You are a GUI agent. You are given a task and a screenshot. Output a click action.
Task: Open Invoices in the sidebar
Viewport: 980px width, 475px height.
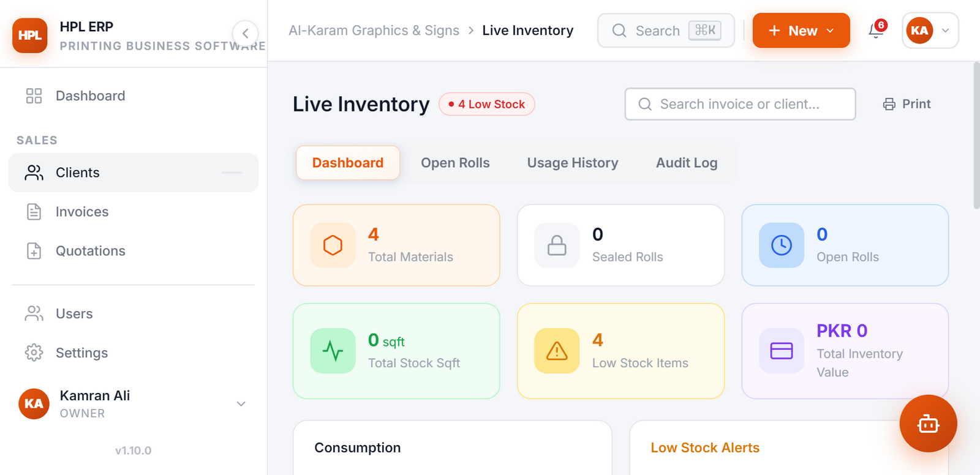click(133, 212)
